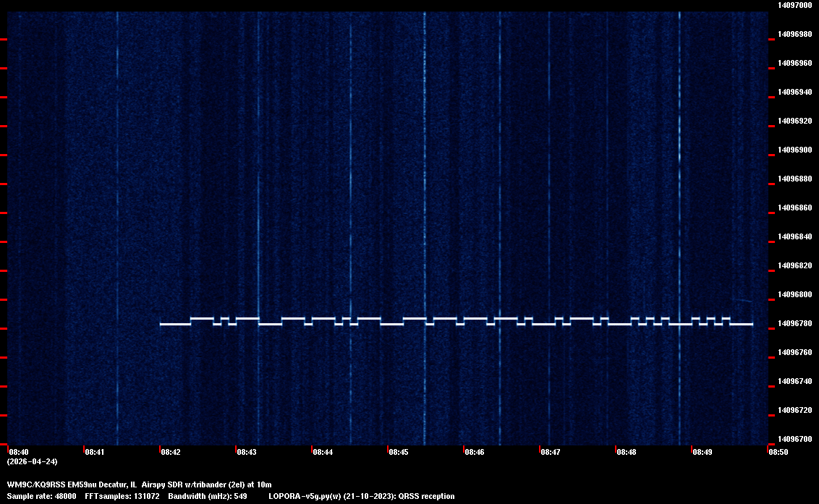
Task: Click the 08:49 time axis label
Action: [x=703, y=452]
